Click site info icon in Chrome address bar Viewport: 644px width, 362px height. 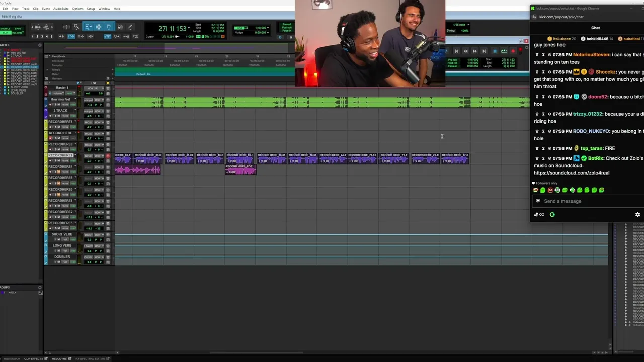pyautogui.click(x=534, y=17)
